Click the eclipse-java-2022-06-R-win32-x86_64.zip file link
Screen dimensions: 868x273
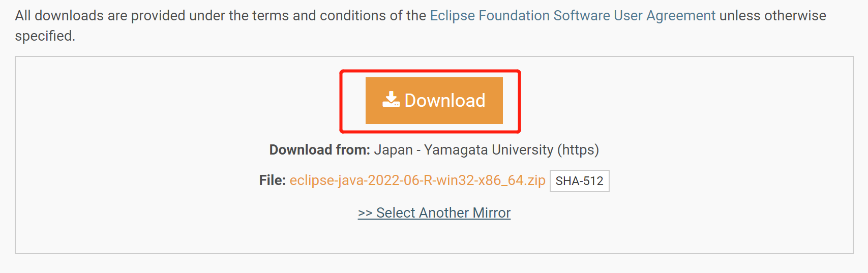coord(417,180)
